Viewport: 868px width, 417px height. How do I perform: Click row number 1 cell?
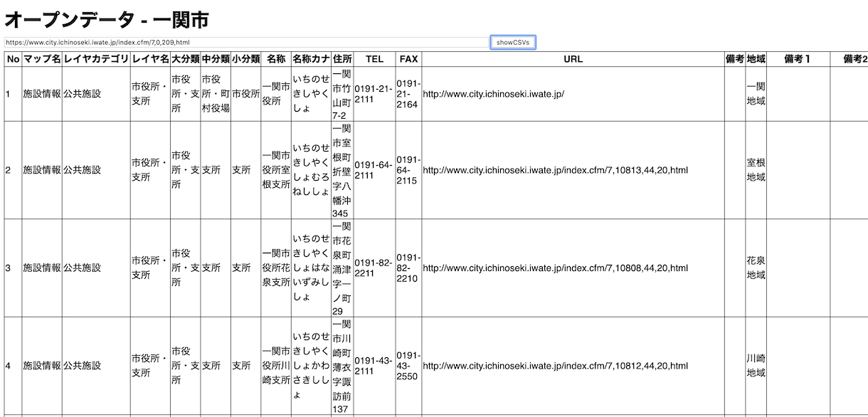click(x=13, y=94)
